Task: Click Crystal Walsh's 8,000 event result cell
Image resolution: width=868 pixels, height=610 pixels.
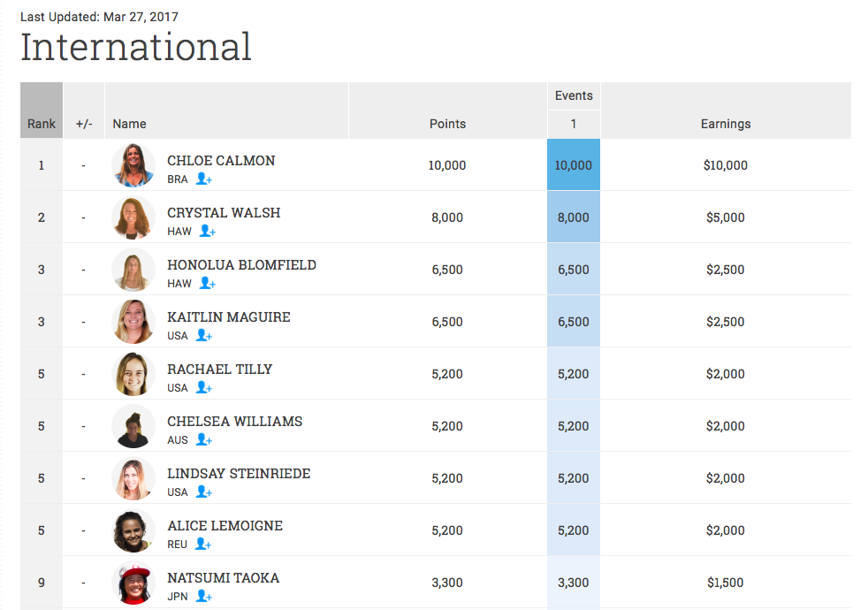Action: coord(574,217)
